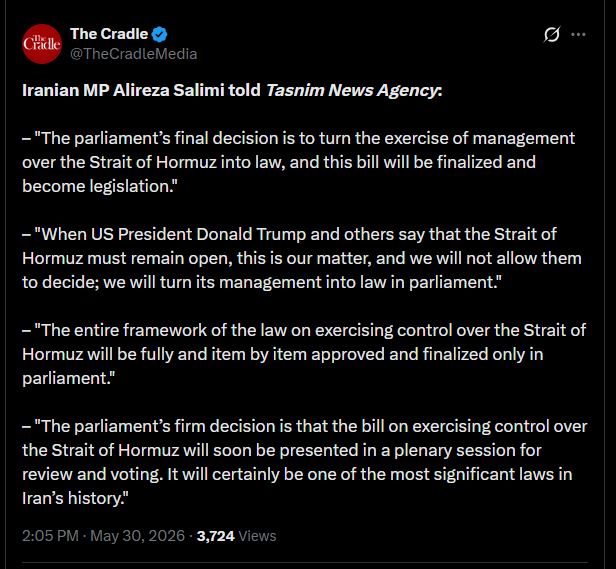The width and height of the screenshot is (616, 569).
Task: Open The Cradle red profile avatar
Action: pos(42,44)
